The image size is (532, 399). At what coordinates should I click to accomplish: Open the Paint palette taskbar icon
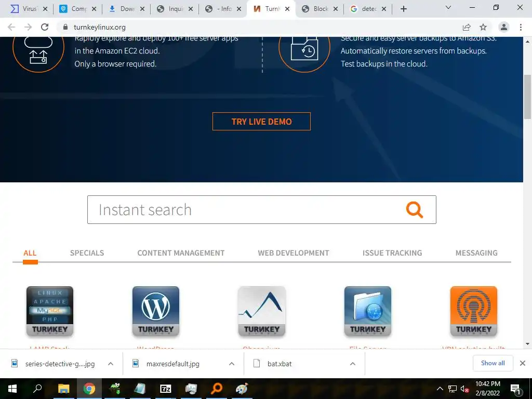pos(242,389)
